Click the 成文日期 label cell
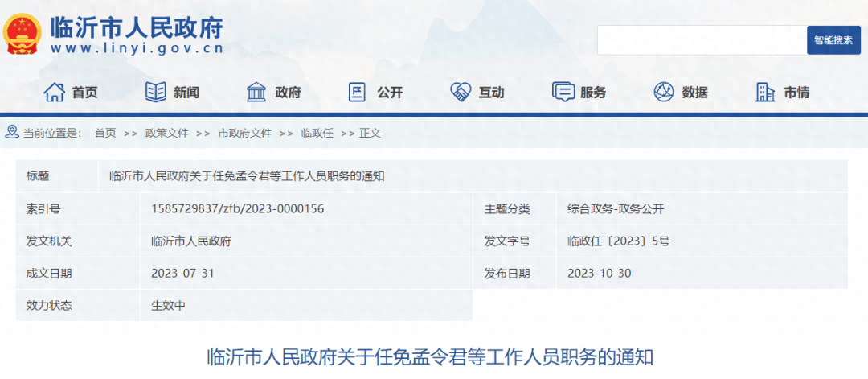 (x=77, y=273)
